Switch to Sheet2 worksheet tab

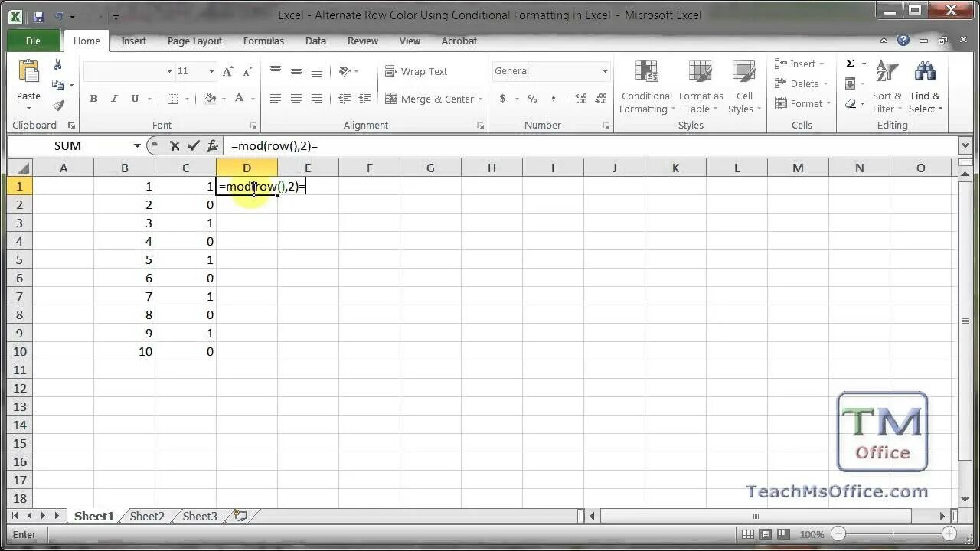tap(147, 517)
